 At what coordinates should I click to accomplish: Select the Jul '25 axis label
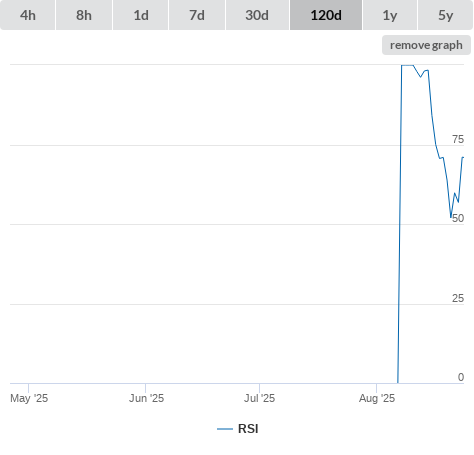(x=259, y=398)
